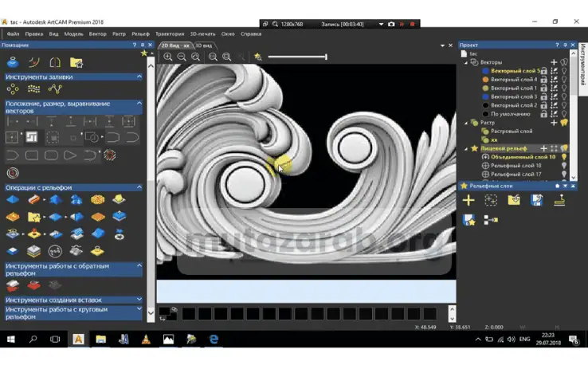Click the red hatched circle icon

click(109, 155)
